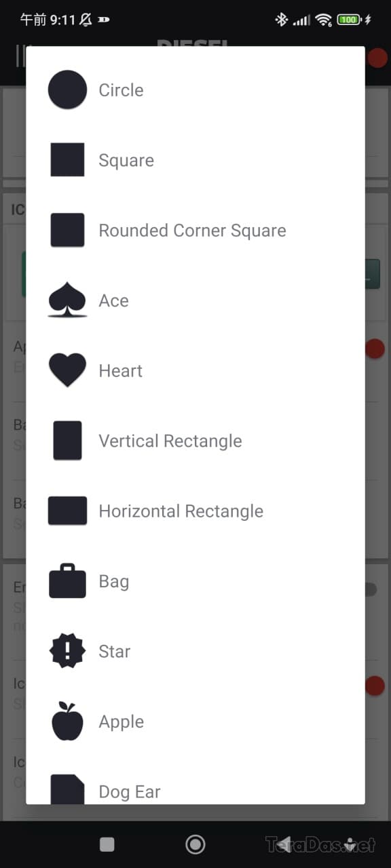The height and width of the screenshot is (868, 391).
Task: Toggle the red switch in the header
Action: (x=377, y=58)
